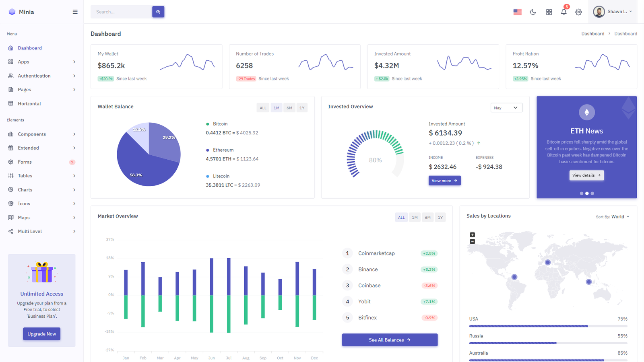This screenshot has height=362, width=644.
Task: Expand the Components menu chevron
Action: point(74,134)
